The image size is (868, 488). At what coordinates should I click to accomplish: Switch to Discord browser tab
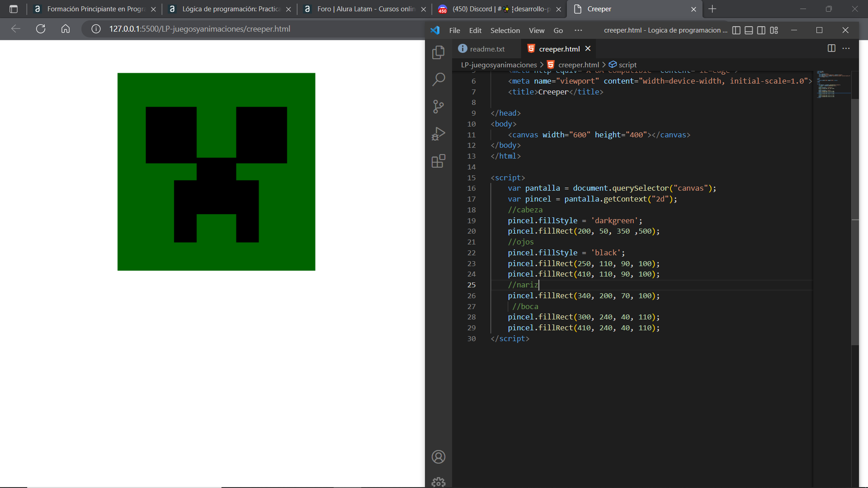click(500, 9)
